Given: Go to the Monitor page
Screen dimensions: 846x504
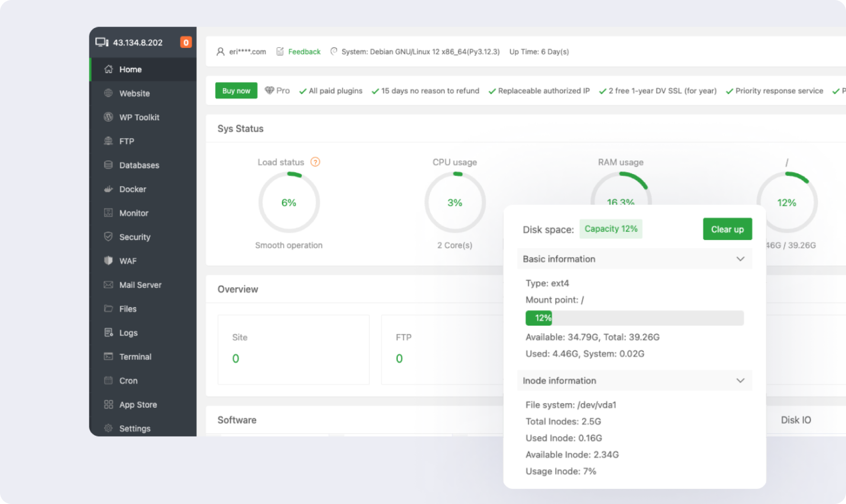Looking at the screenshot, I should [133, 213].
